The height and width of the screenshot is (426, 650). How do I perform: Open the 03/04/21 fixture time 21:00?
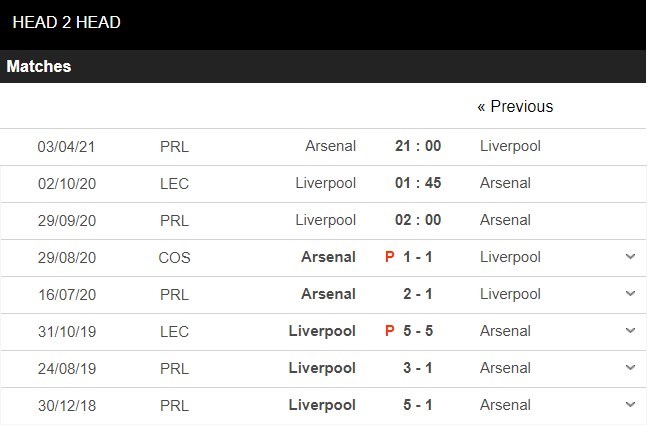coord(418,146)
